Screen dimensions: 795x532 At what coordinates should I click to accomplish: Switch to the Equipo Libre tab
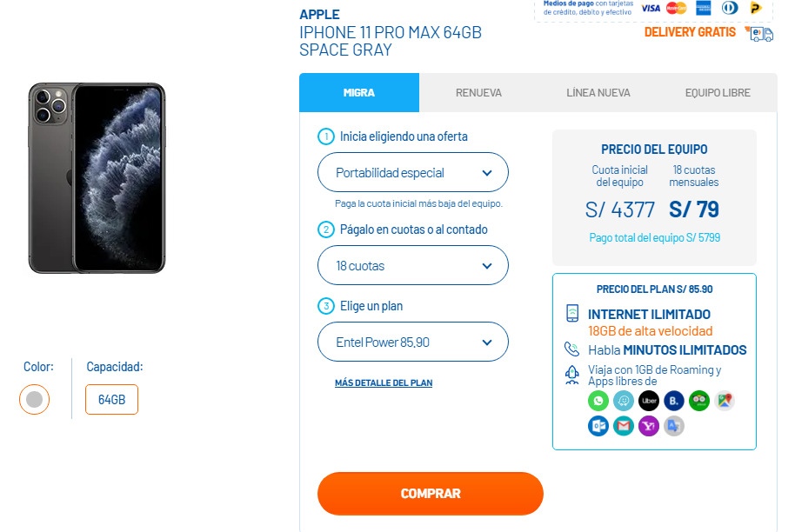pyautogui.click(x=718, y=93)
